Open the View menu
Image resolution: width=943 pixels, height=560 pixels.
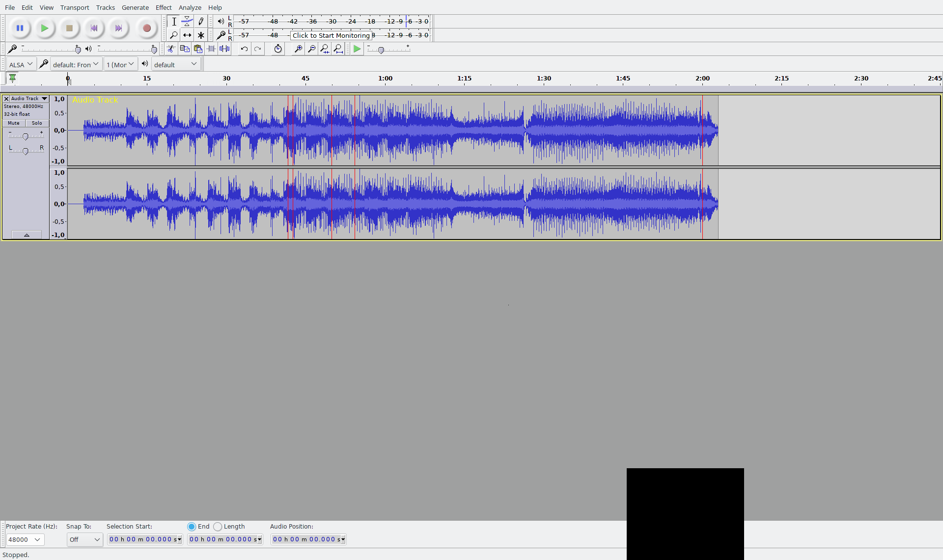tap(47, 7)
